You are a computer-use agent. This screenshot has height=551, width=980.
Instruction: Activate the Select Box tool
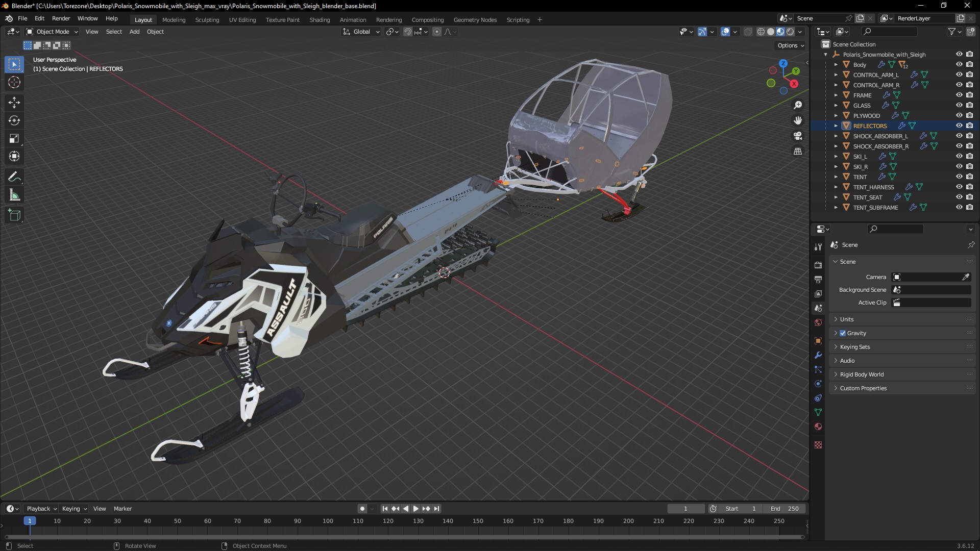coord(14,64)
